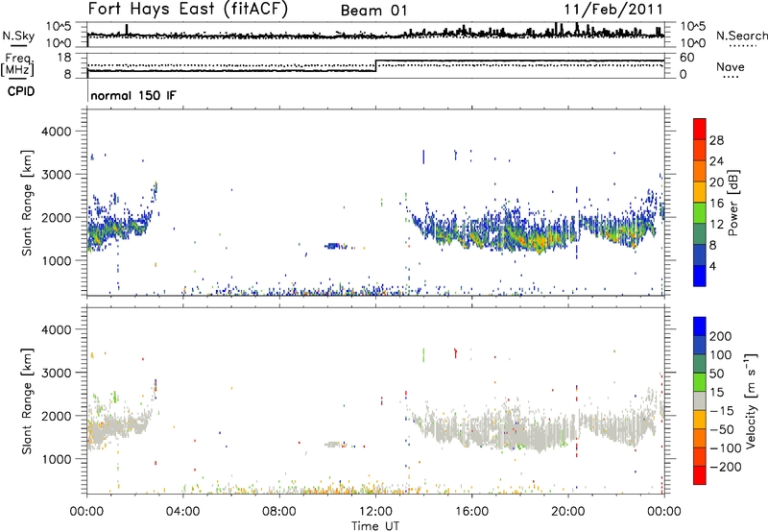The width and height of the screenshot is (768, 532).
Task: Click the dark blue top Velocity colorbar segment
Action: (700, 326)
